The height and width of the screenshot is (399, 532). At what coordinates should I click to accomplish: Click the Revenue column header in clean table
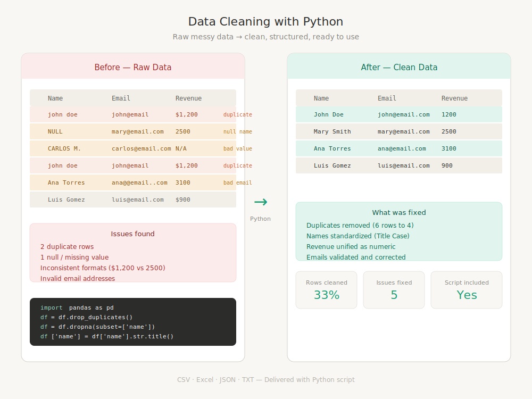(454, 98)
